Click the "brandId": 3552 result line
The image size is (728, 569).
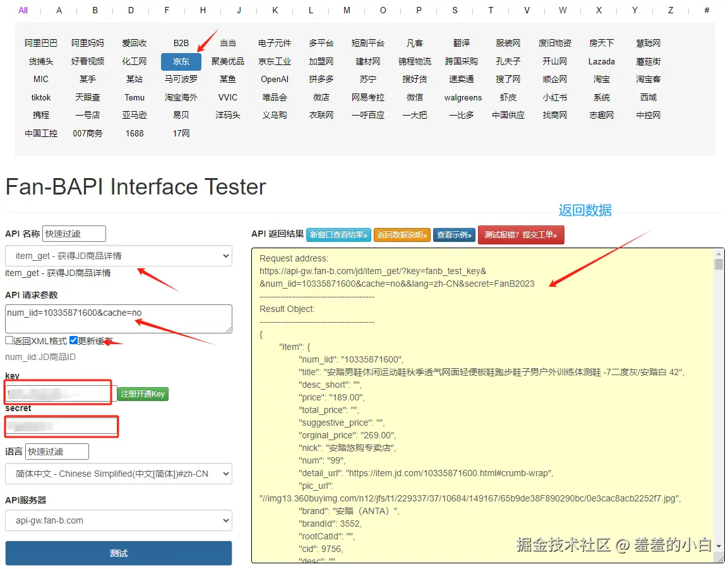[330, 524]
